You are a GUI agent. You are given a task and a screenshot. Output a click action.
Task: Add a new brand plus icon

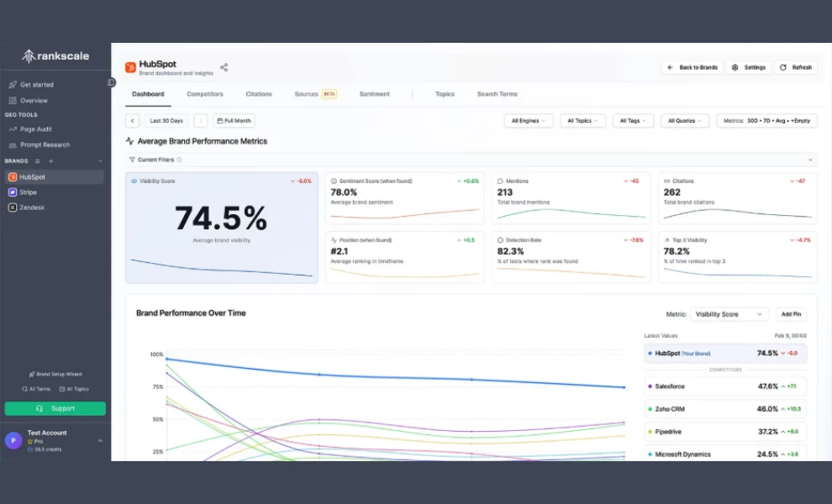51,160
